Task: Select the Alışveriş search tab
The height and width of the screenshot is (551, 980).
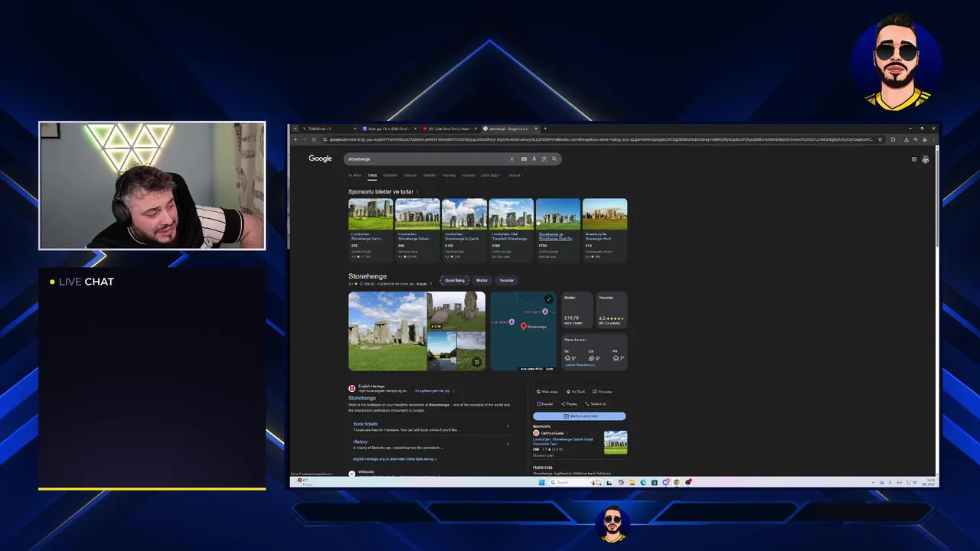Action: 449,175
